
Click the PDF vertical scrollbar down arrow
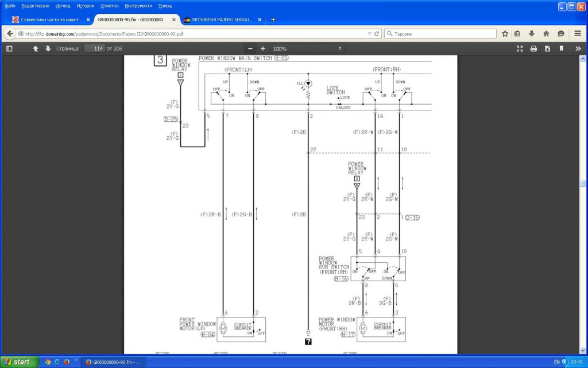[x=583, y=351]
